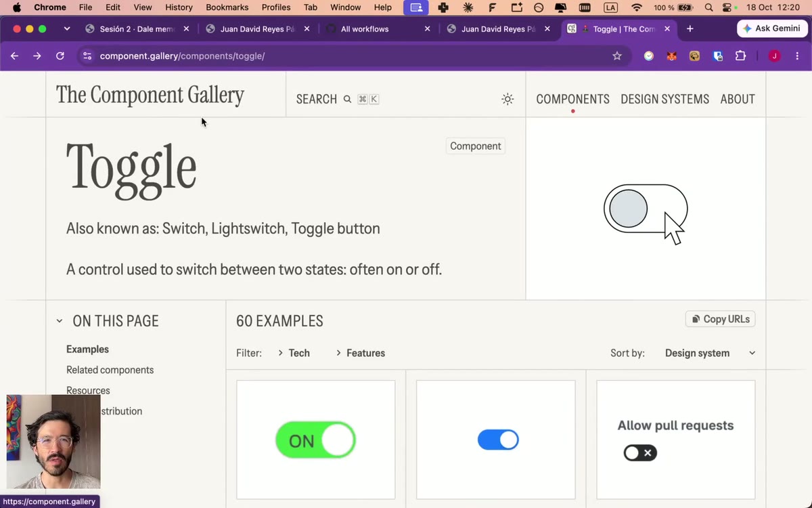Go to ABOUT nav link
The width and height of the screenshot is (812, 508).
click(738, 99)
